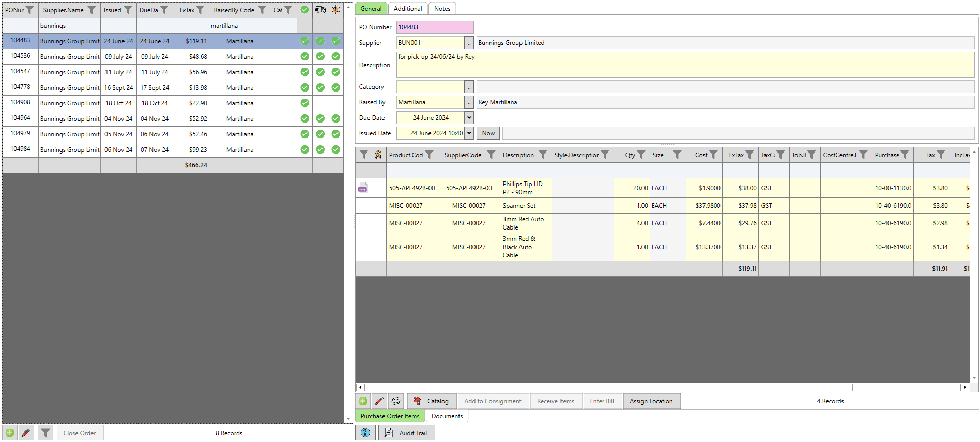Filter the ExTax column in order list

pyautogui.click(x=200, y=10)
